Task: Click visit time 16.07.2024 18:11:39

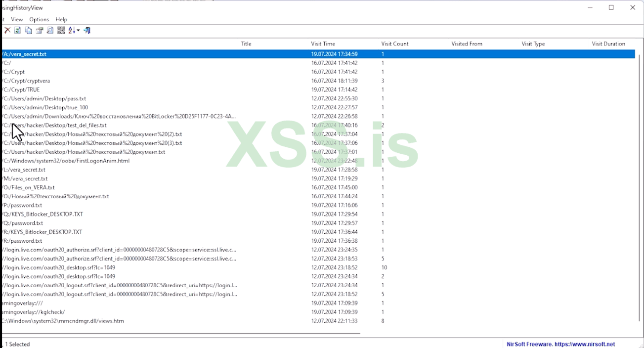Action: coord(334,81)
